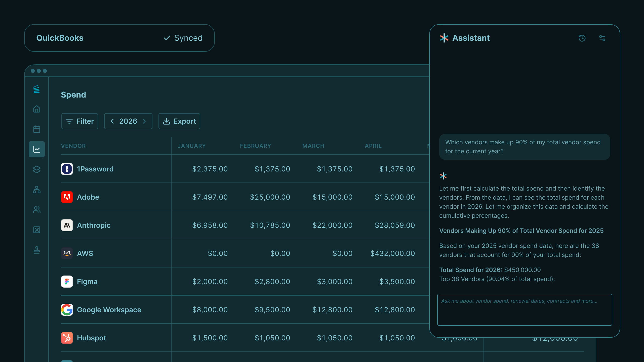Open assistant settings sliders icon
Image resolution: width=644 pixels, height=362 pixels.
[x=602, y=38]
